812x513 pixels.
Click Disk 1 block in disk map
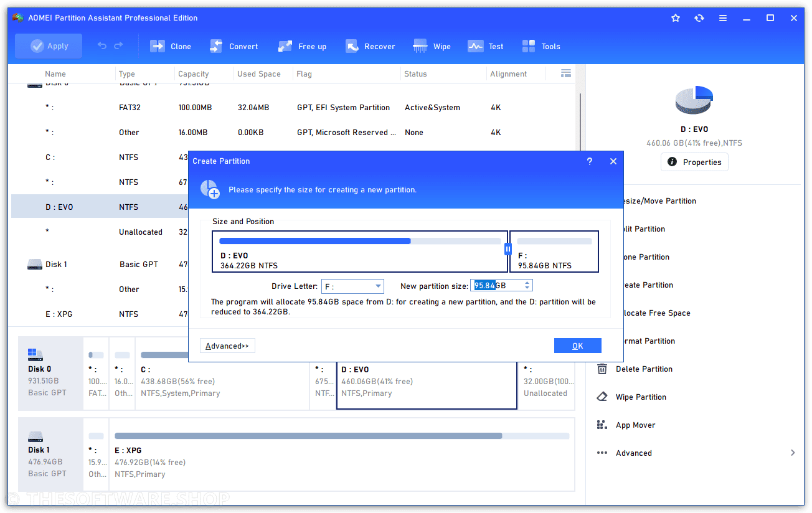tap(50, 454)
